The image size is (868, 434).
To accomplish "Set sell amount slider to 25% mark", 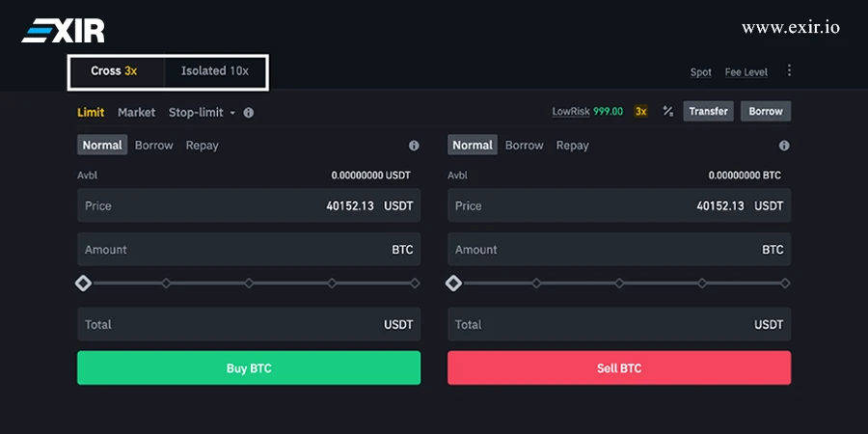I will point(536,284).
